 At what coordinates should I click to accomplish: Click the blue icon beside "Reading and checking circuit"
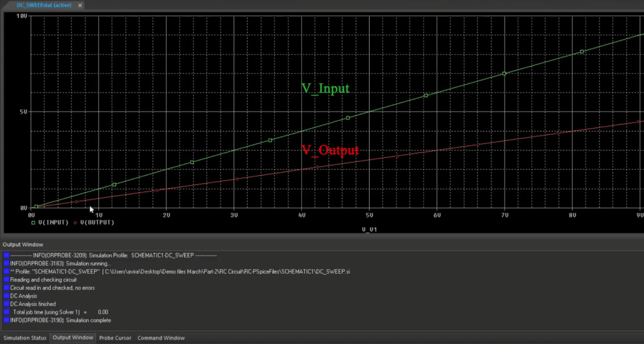coord(6,280)
